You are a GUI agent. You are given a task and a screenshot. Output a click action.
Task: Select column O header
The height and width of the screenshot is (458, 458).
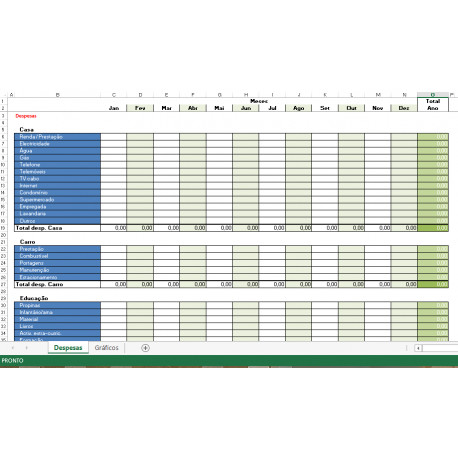coord(433,95)
